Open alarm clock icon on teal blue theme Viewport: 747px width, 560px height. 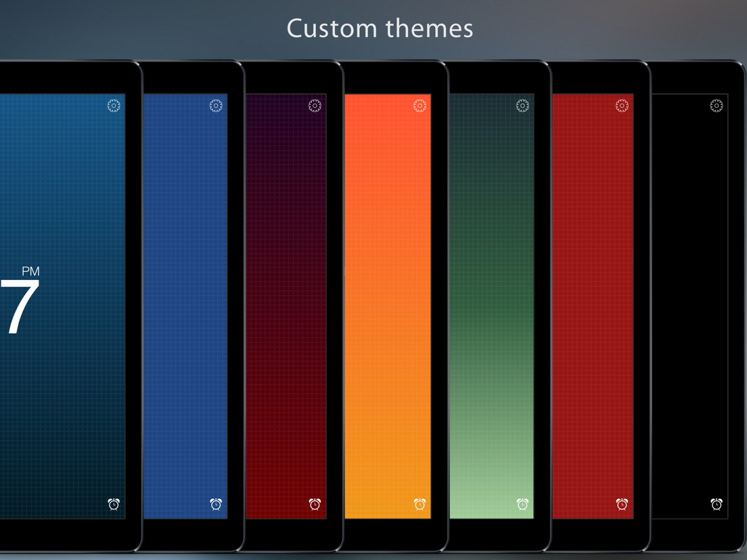point(114,504)
